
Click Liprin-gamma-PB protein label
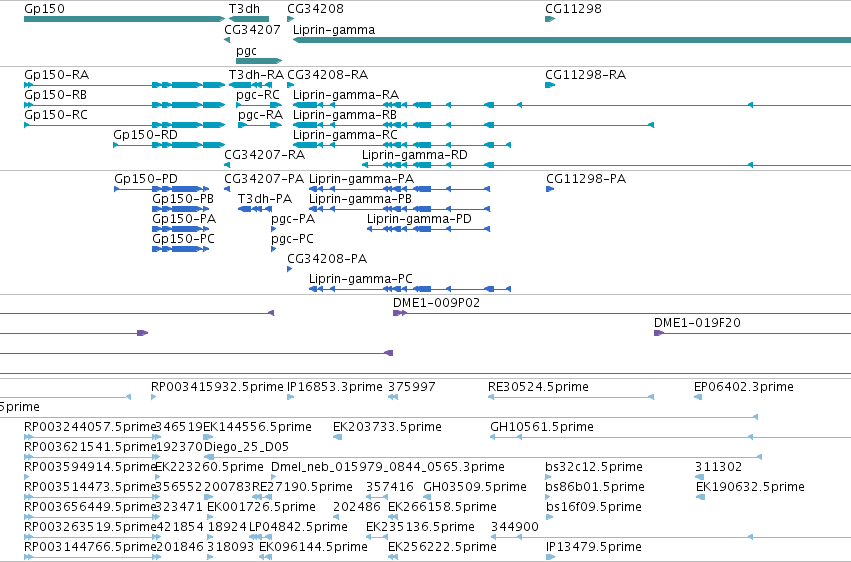[360, 199]
